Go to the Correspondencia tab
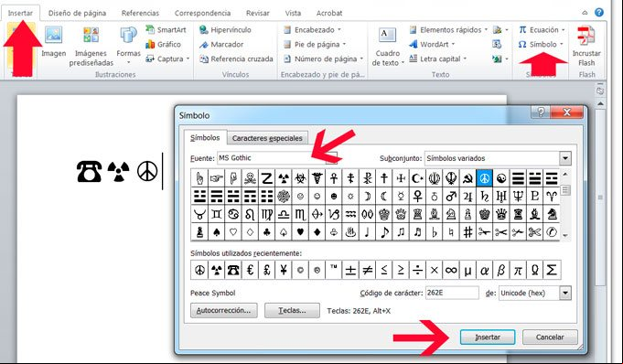 [202, 13]
